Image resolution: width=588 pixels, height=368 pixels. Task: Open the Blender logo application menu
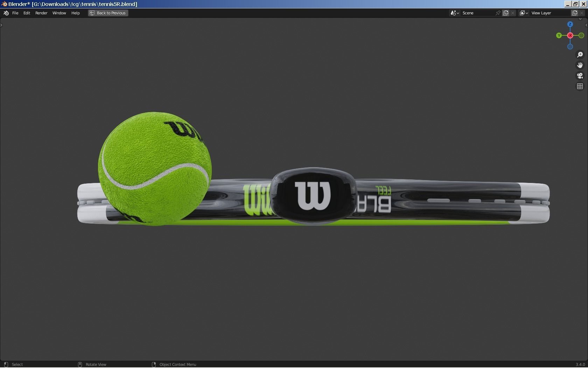(x=6, y=13)
